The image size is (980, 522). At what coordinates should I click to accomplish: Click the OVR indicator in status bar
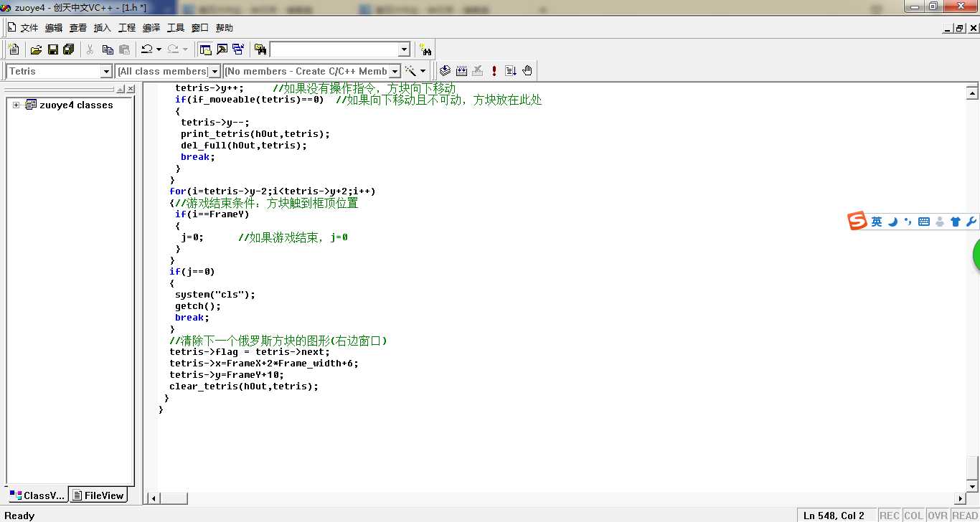tap(937, 516)
